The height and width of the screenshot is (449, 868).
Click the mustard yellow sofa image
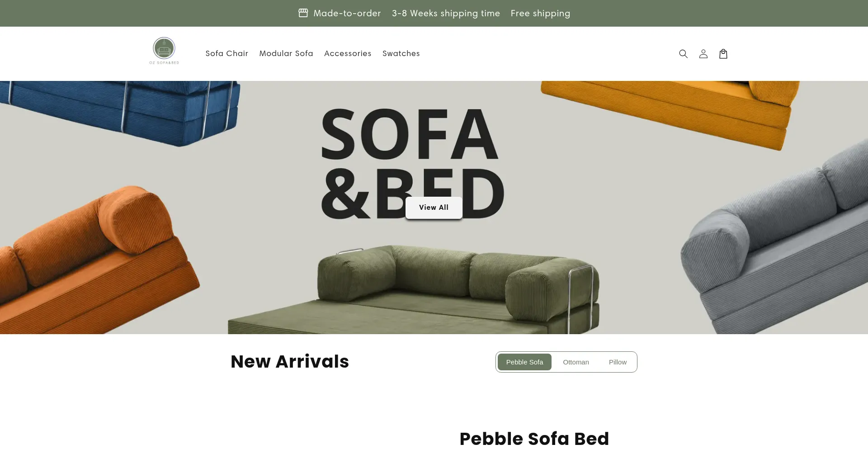[x=670, y=113]
